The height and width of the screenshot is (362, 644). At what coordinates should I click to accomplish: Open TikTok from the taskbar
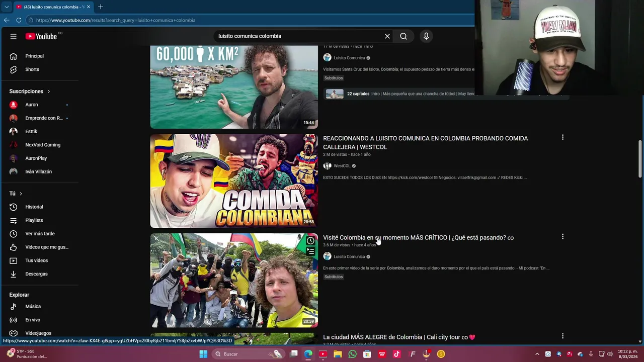click(396, 354)
